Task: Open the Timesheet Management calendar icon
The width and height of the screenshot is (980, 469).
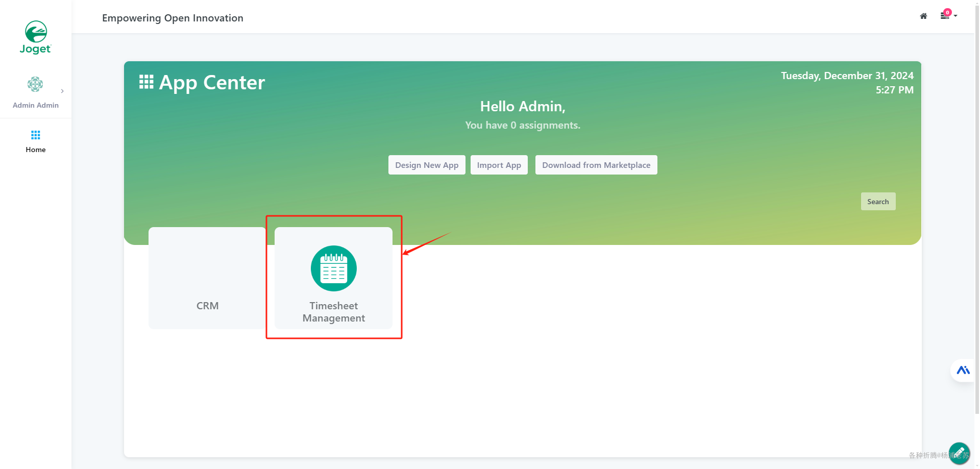Action: coord(334,268)
